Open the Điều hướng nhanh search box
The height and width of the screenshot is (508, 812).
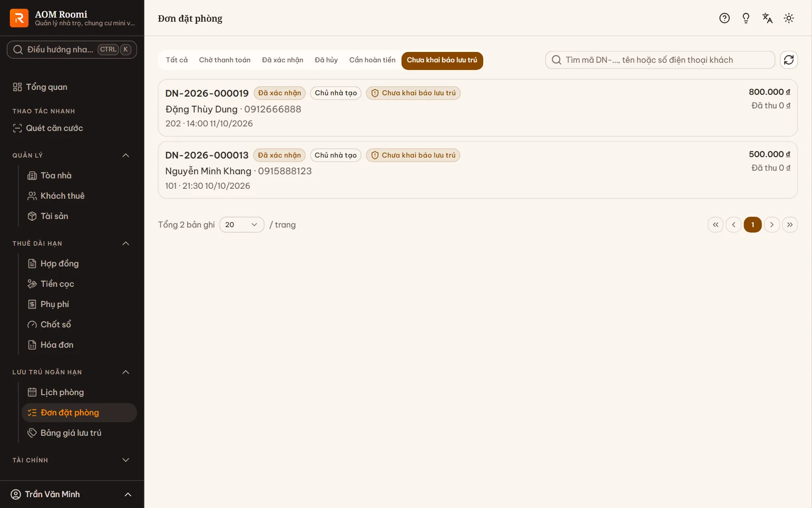coord(72,49)
